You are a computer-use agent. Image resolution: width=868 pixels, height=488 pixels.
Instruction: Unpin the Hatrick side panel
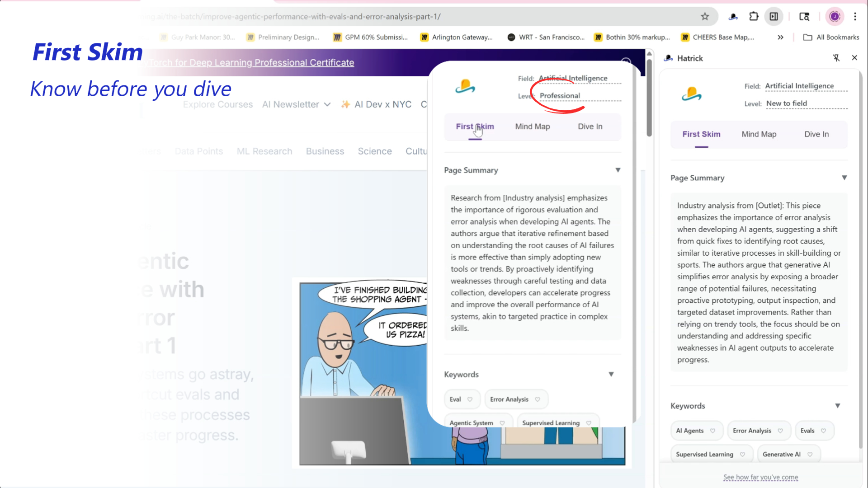[x=836, y=58]
